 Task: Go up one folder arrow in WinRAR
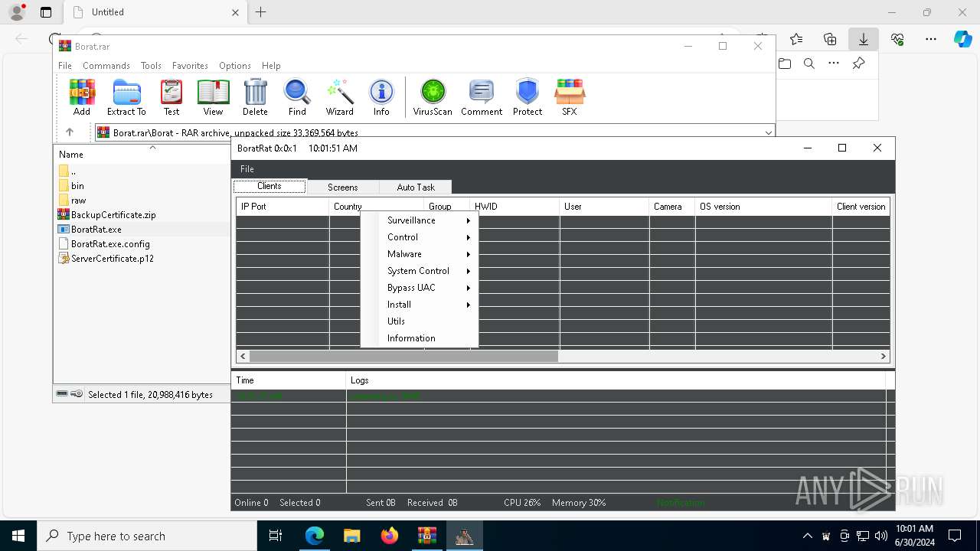69,132
